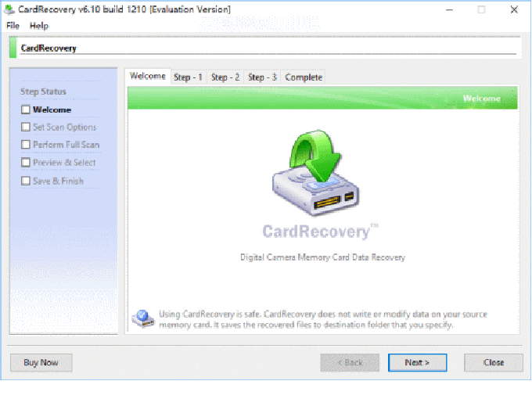Screen dimensions: 532x406
Task: Click the green arrow drive logo
Action: pyautogui.click(x=316, y=173)
